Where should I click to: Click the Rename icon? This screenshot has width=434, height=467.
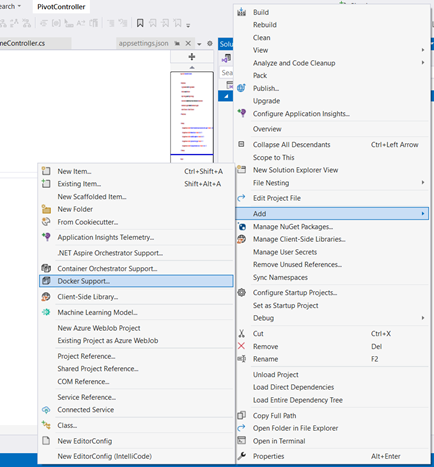tap(242, 359)
